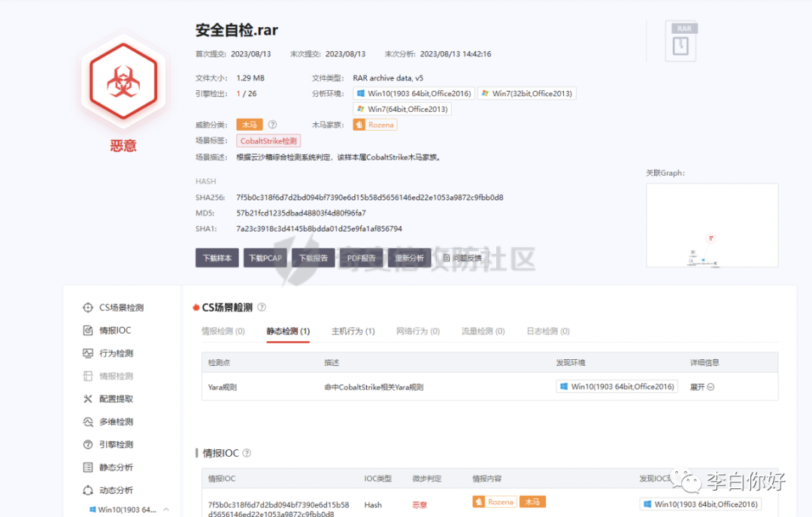Click the CS场景检测 sidebar icon
The width and height of the screenshot is (812, 517).
tap(87, 307)
